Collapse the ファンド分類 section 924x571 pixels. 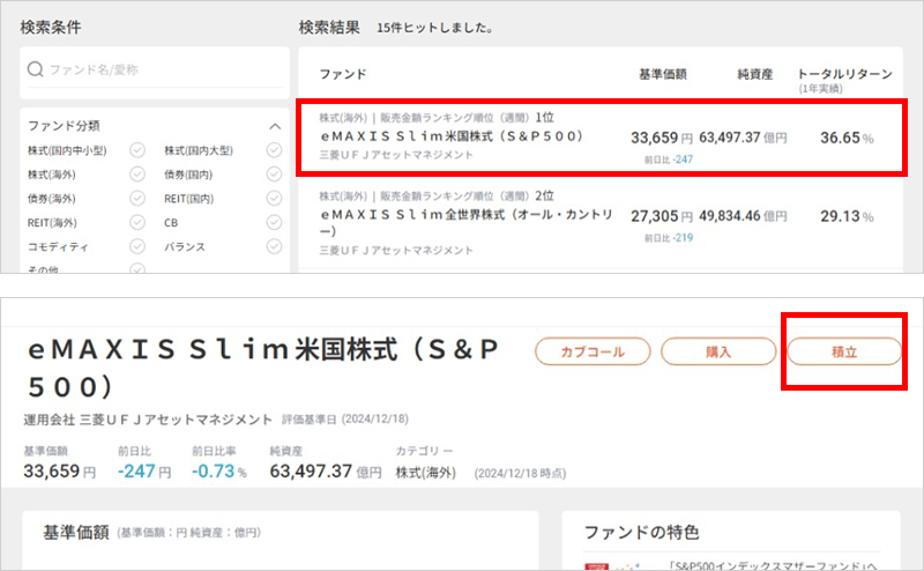pos(275,126)
